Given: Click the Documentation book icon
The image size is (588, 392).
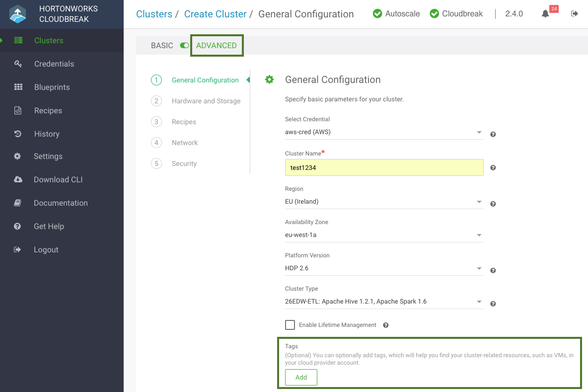Looking at the screenshot, I should point(17,203).
